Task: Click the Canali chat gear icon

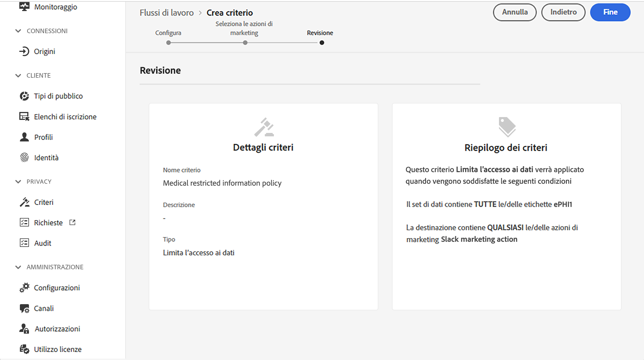Action: click(x=24, y=308)
